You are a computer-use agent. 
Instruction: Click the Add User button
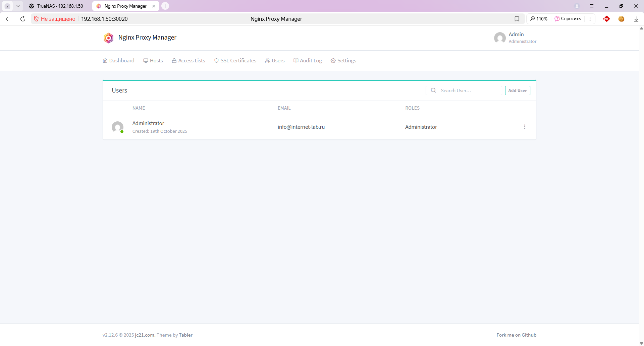pos(517,91)
